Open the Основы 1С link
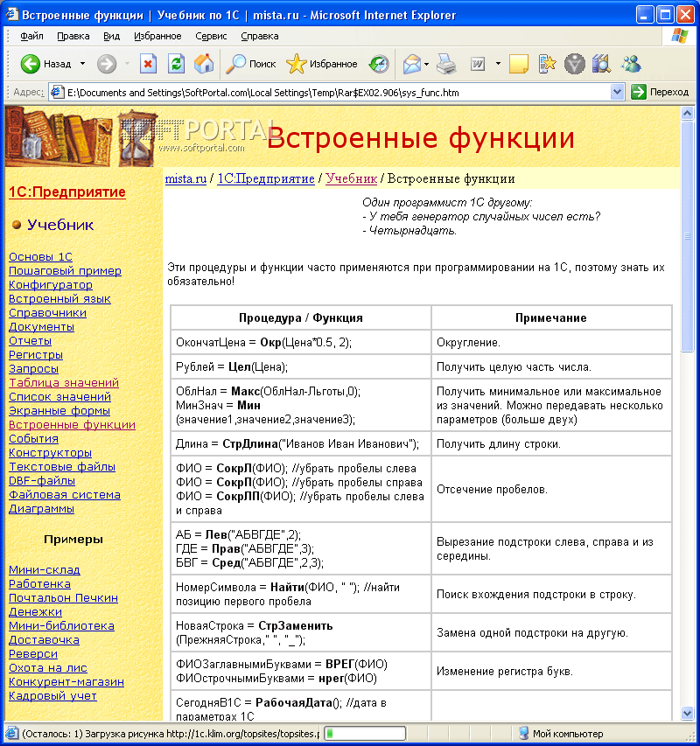 [x=40, y=257]
